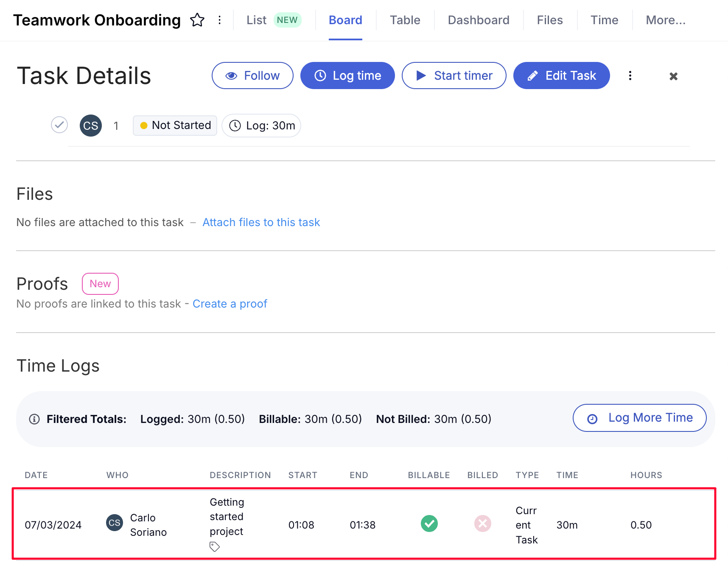The image size is (728, 571).
Task: Start timer for this task
Action: point(454,76)
